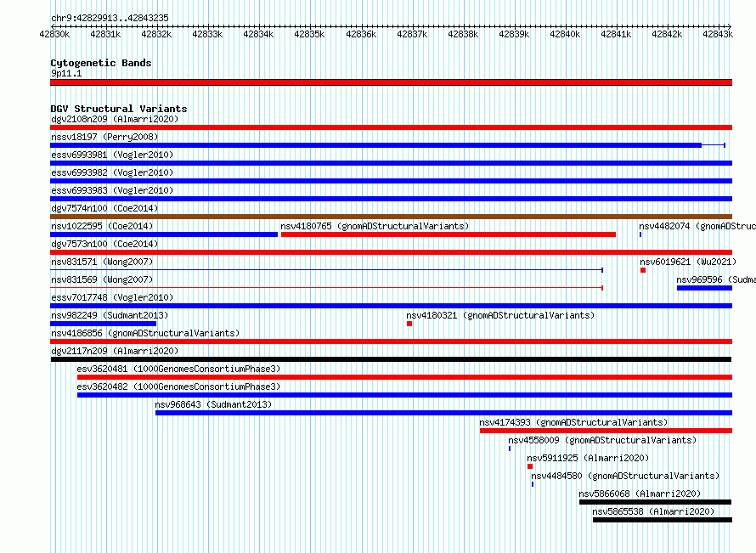Click the red square under nsv5911925
The width and height of the screenshot is (756, 553).
[x=530, y=466]
